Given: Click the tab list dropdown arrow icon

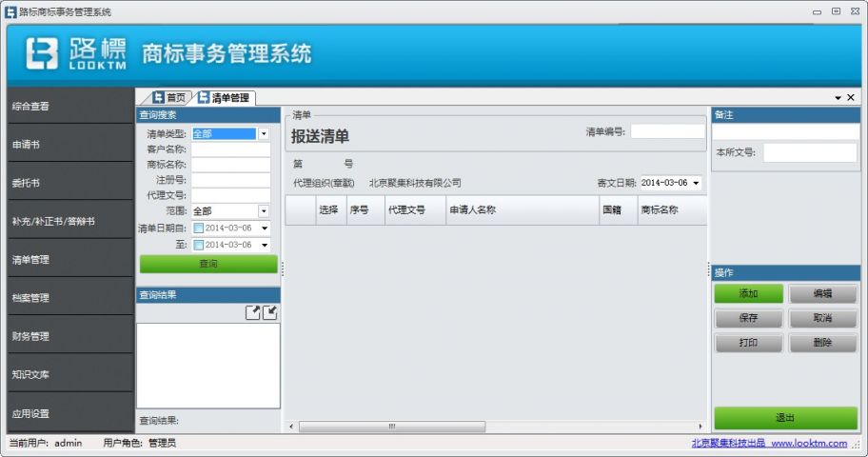Looking at the screenshot, I should tap(838, 98).
